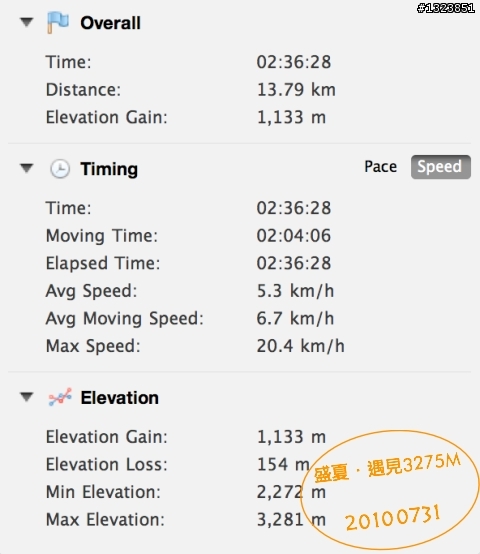Click the Elevation section heading
The width and height of the screenshot is (480, 554).
click(x=119, y=398)
